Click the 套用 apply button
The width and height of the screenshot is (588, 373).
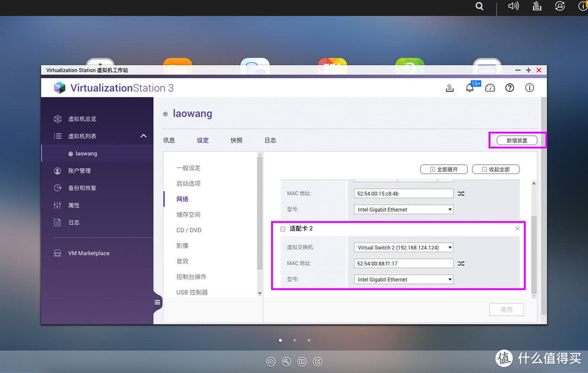click(x=507, y=310)
